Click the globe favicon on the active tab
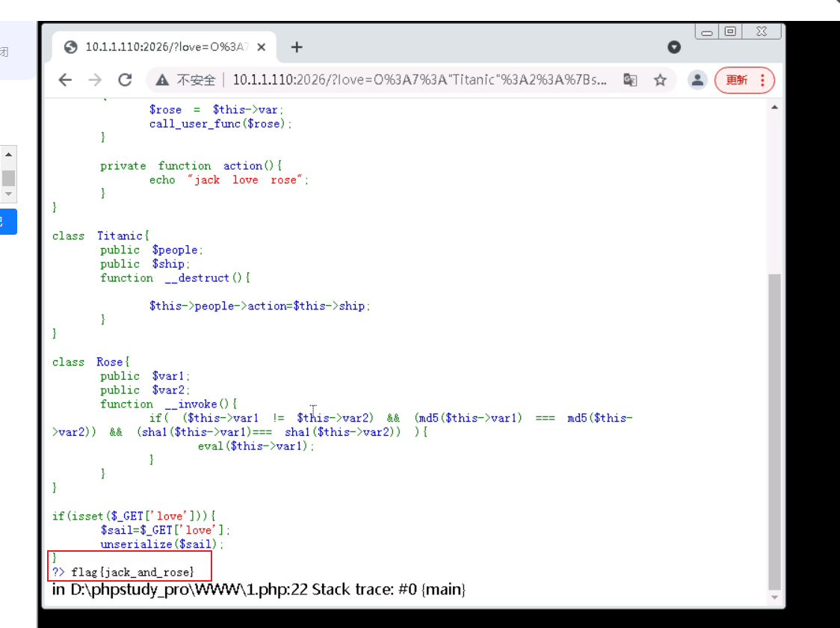The image size is (840, 628). click(71, 46)
